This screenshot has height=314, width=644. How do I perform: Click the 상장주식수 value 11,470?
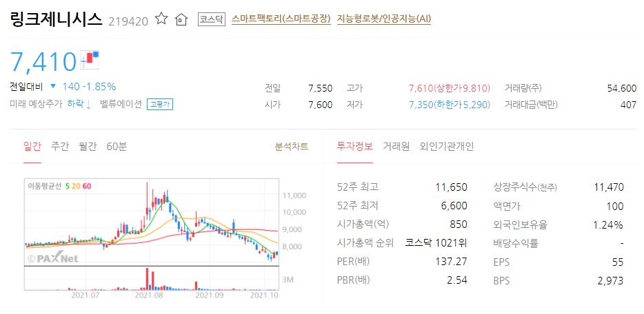click(609, 187)
